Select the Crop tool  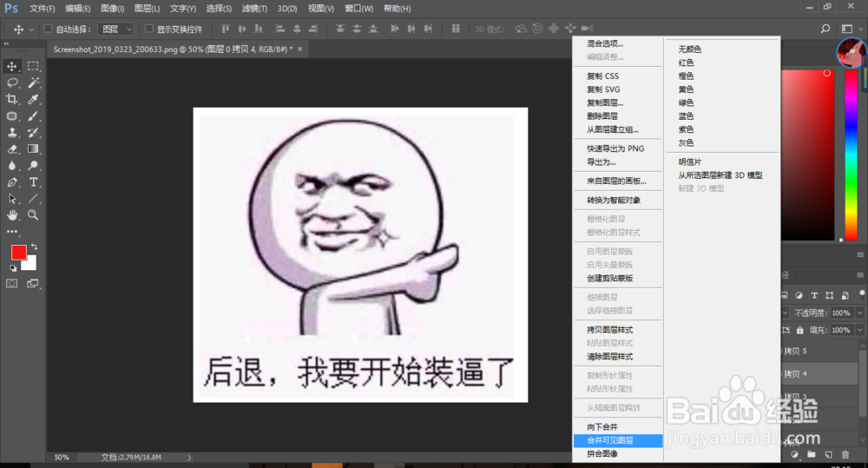[11, 100]
